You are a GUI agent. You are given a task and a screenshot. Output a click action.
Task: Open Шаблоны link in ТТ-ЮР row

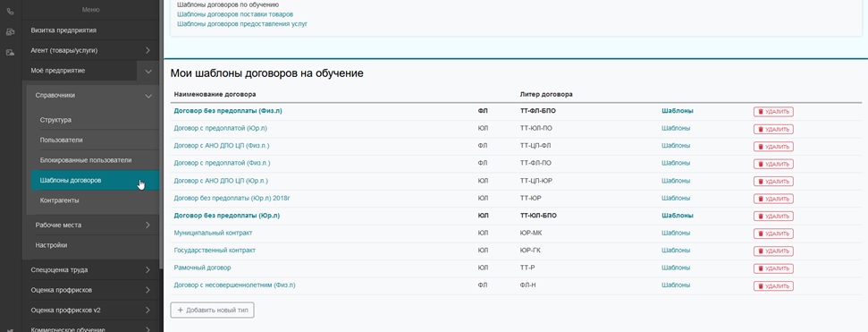point(676,198)
